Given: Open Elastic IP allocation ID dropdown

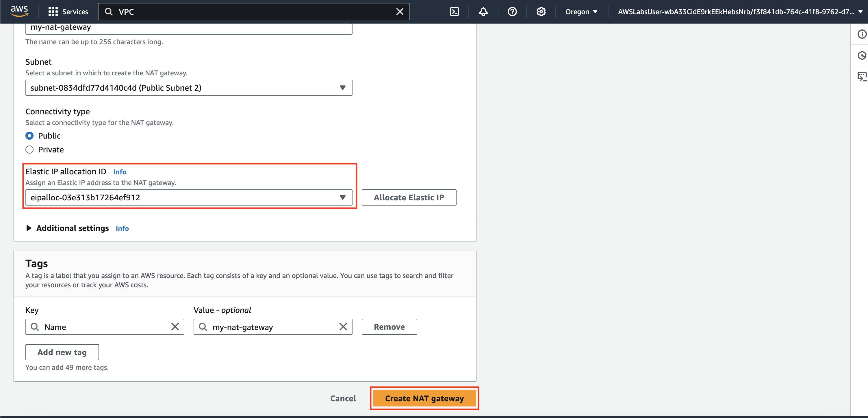Looking at the screenshot, I should (x=189, y=197).
